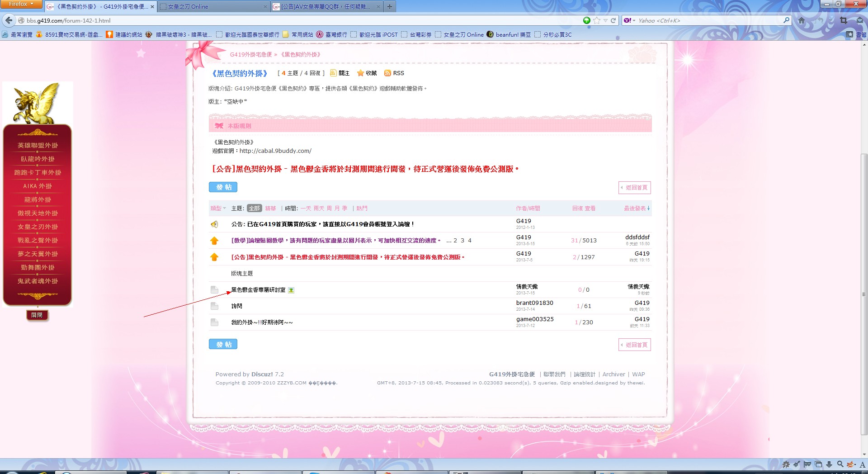Open the beanfun! 樂豆 bookmark
Image resolution: width=868 pixels, height=474 pixels.
(x=509, y=34)
